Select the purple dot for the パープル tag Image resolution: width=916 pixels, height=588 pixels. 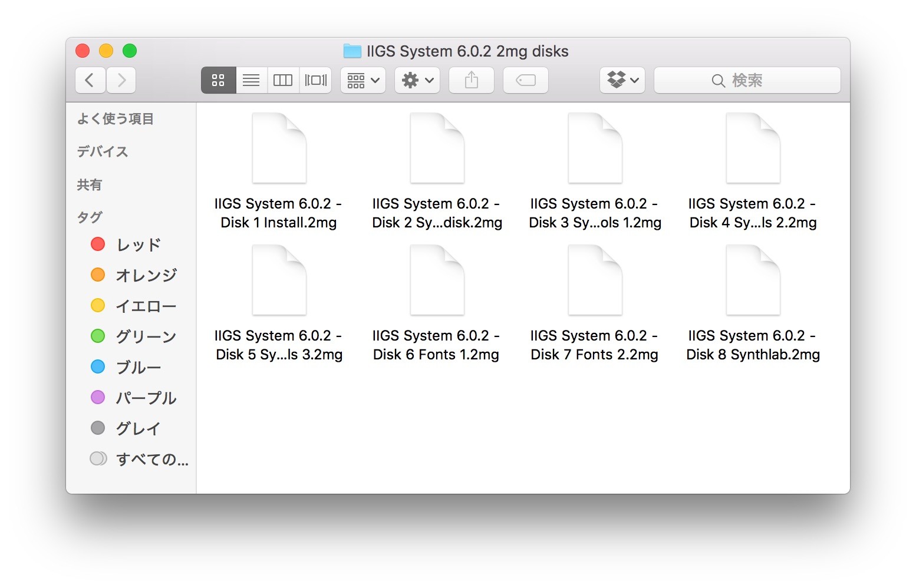98,398
